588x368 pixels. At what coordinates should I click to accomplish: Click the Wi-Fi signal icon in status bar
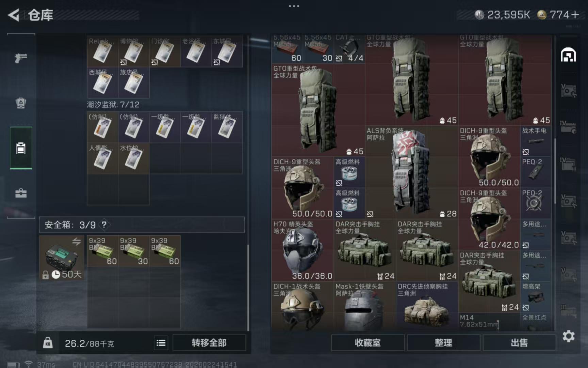point(29,364)
